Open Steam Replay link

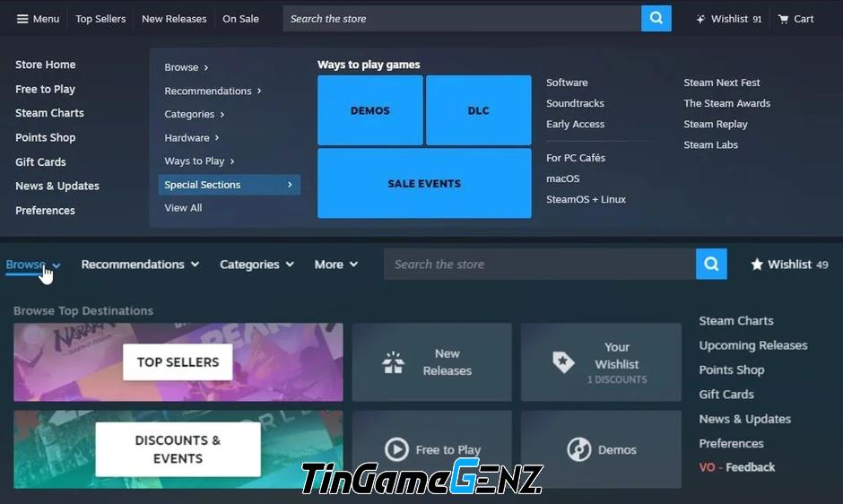(x=716, y=125)
